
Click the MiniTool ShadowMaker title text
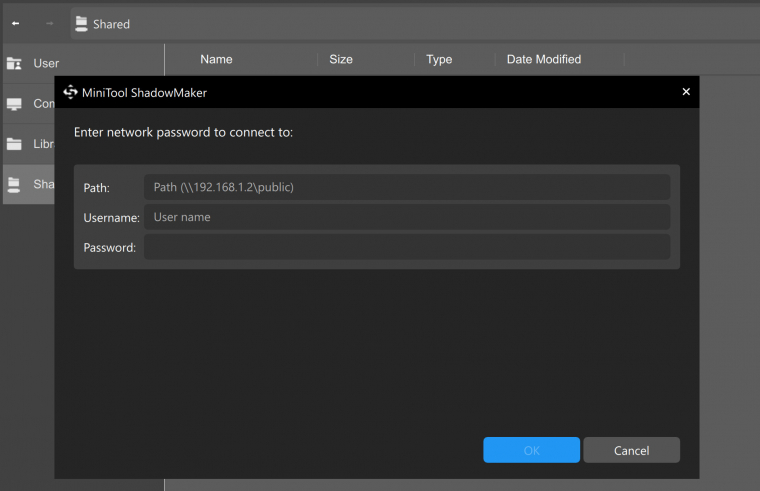tap(144, 93)
